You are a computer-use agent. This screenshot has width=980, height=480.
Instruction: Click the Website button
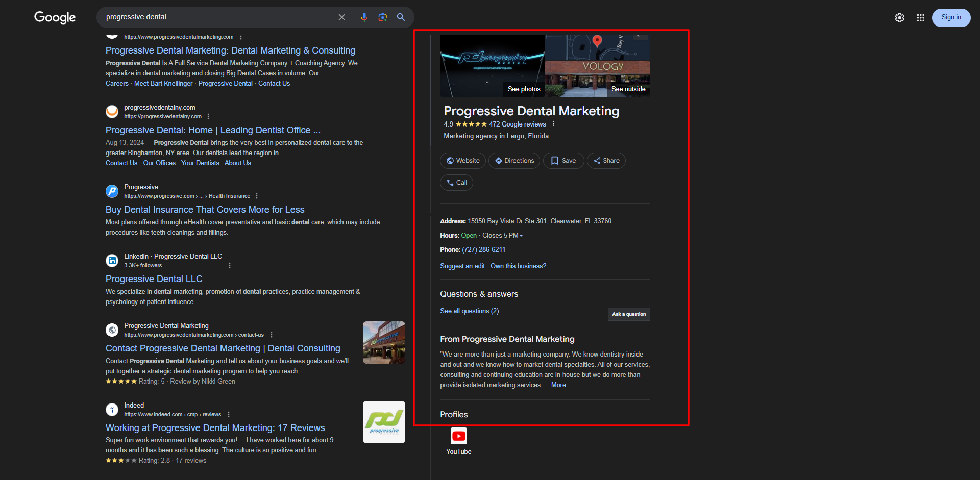[462, 161]
